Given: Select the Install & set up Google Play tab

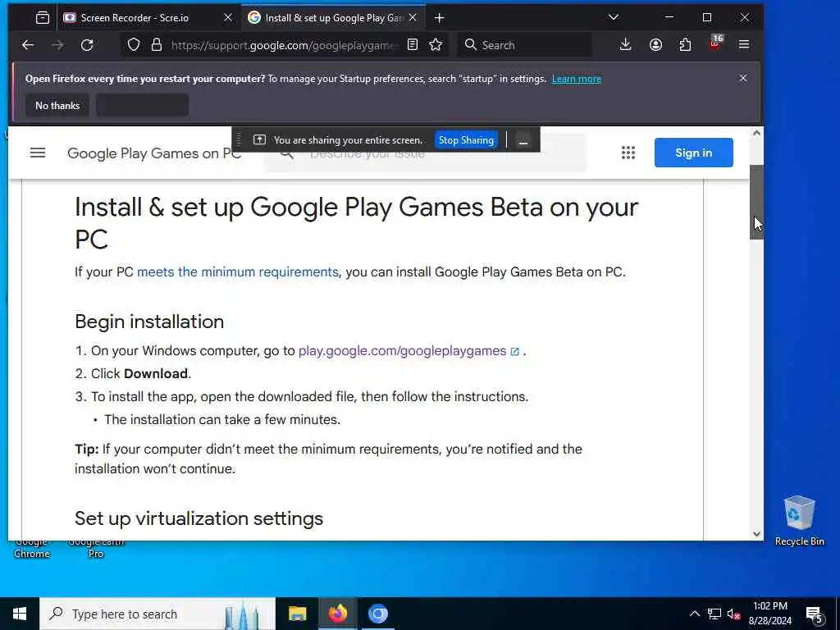Looking at the screenshot, I should [x=333, y=18].
